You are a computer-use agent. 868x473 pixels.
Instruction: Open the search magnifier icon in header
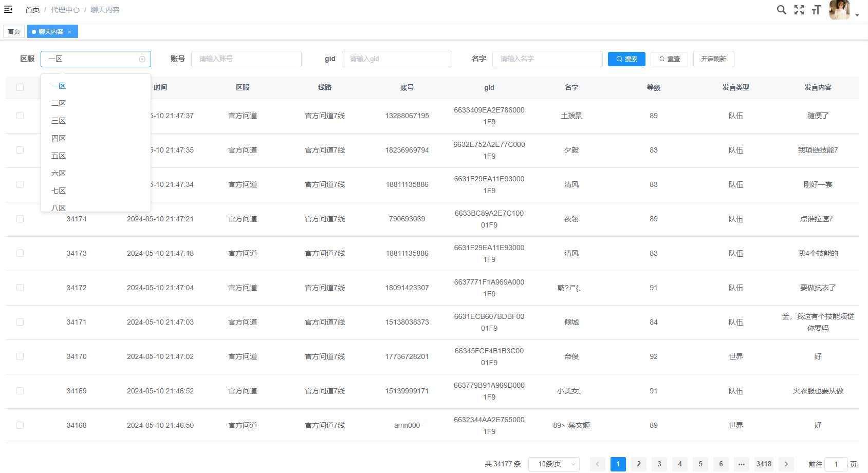click(x=781, y=10)
